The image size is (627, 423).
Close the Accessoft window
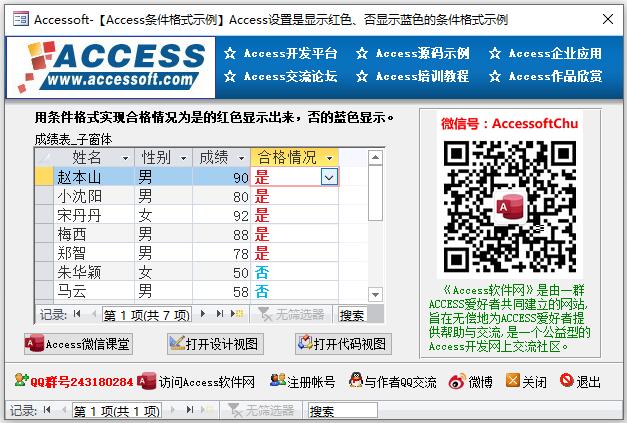(x=608, y=19)
